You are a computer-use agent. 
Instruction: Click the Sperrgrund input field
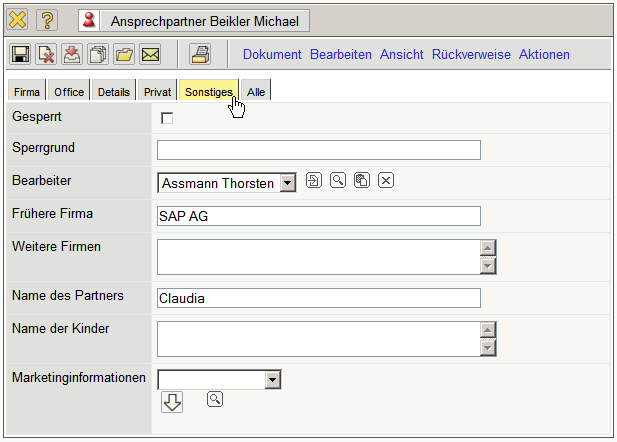[319, 150]
